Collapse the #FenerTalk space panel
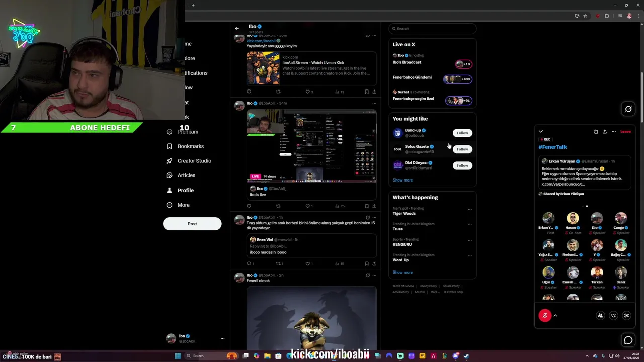 tap(541, 131)
